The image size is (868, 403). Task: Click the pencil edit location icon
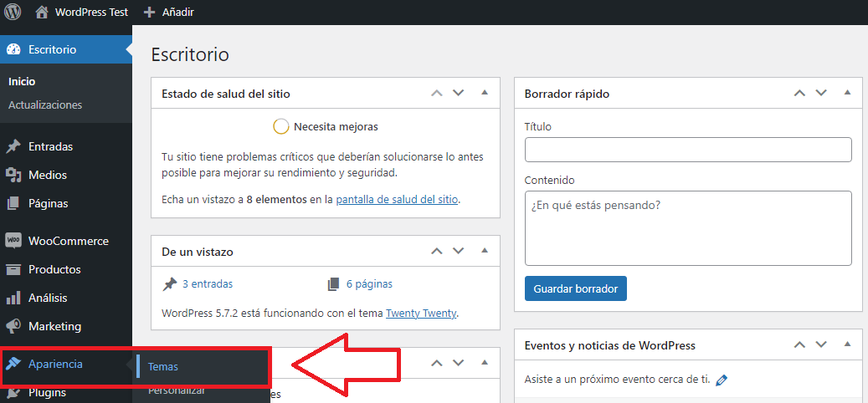[x=722, y=380]
